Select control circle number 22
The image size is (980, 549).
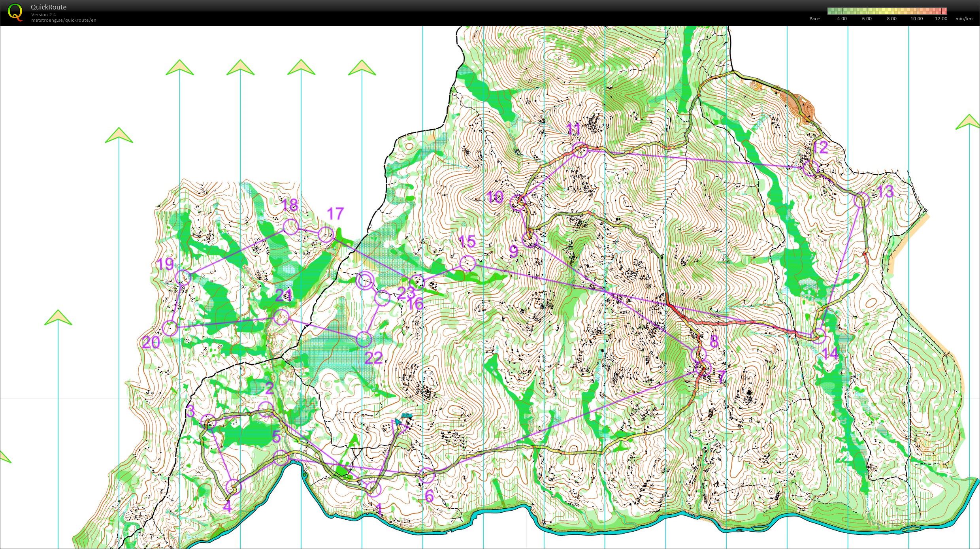point(364,339)
